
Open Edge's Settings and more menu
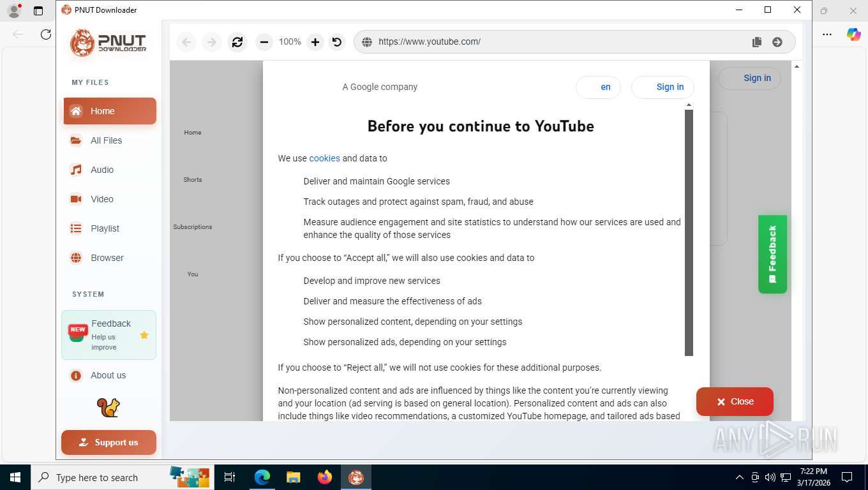tap(827, 34)
